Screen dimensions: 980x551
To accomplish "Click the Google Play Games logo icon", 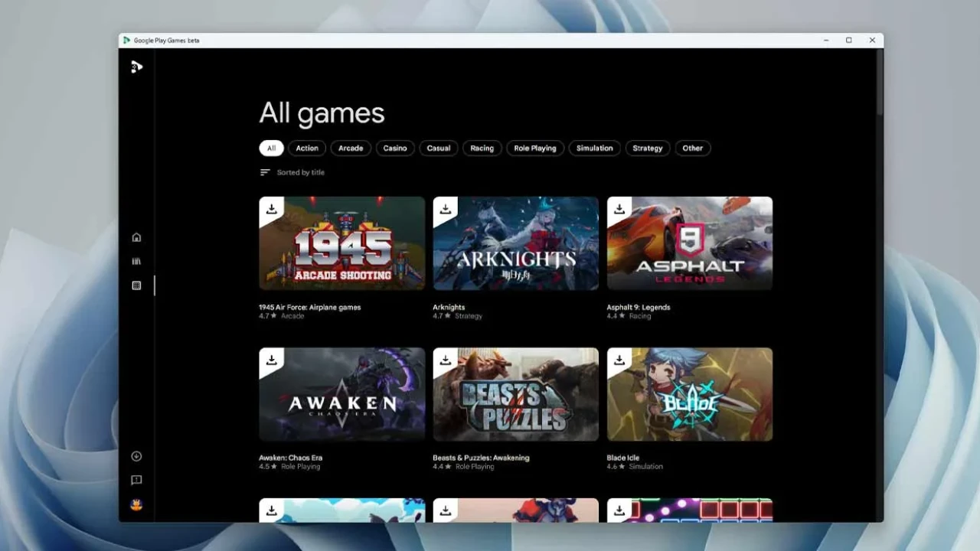I will tap(136, 67).
